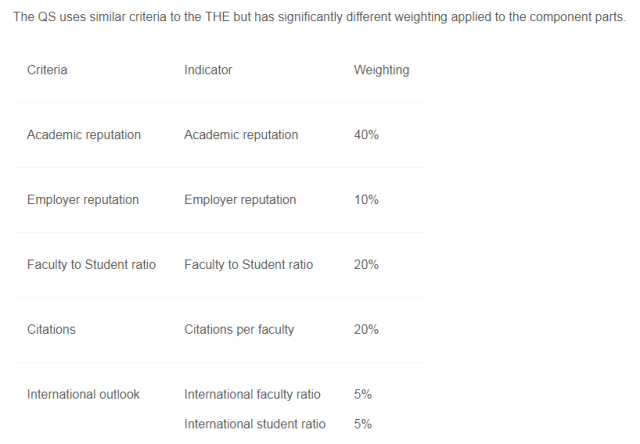Click the Criteria column header
The image size is (640, 444).
click(x=47, y=70)
